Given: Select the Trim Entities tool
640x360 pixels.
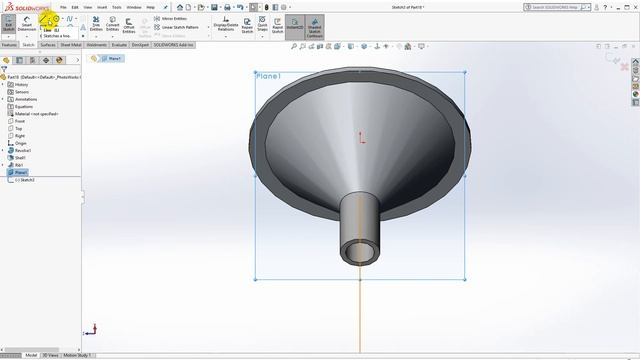Looking at the screenshot, I should 96,24.
